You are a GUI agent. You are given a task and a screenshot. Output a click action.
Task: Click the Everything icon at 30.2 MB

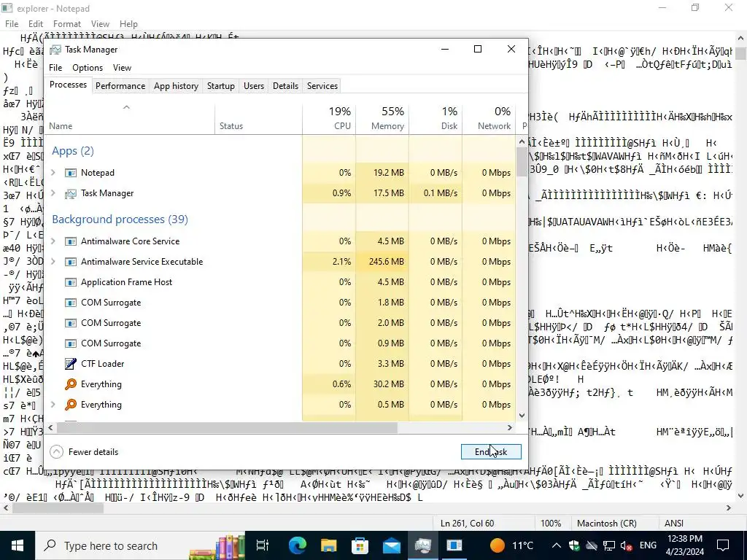click(x=71, y=384)
